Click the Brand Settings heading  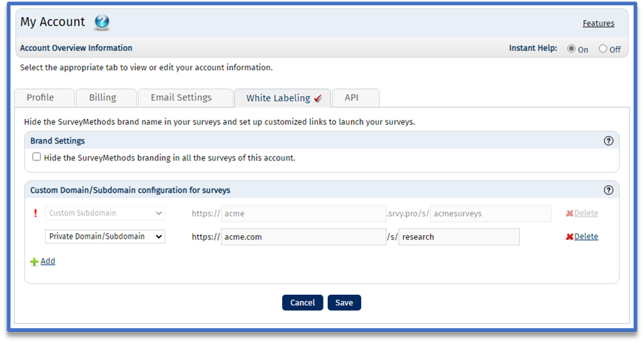[x=58, y=140]
